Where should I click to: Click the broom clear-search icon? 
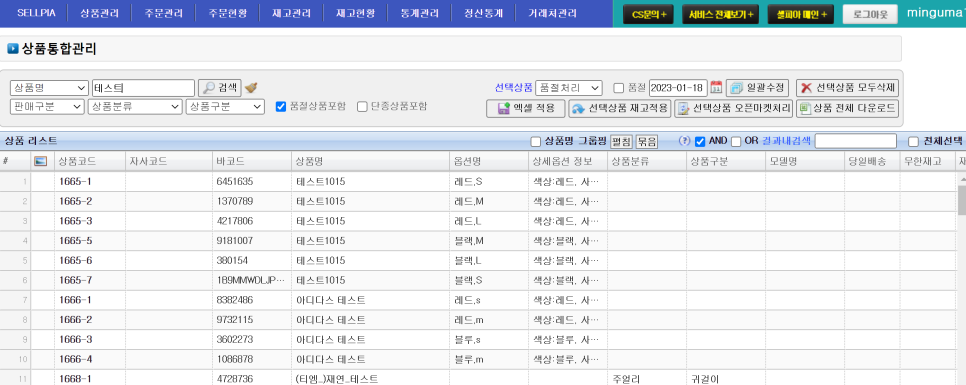click(251, 88)
